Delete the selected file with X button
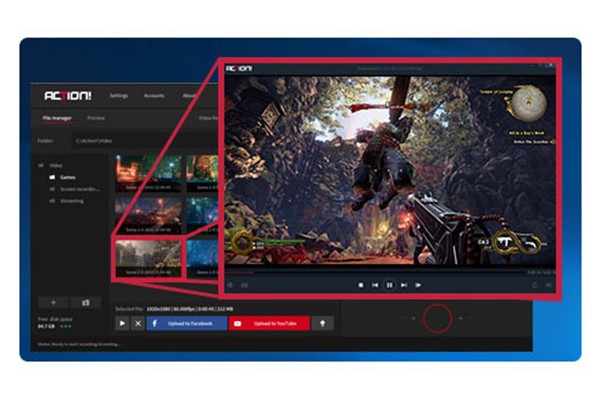600x397 pixels. pos(138,323)
